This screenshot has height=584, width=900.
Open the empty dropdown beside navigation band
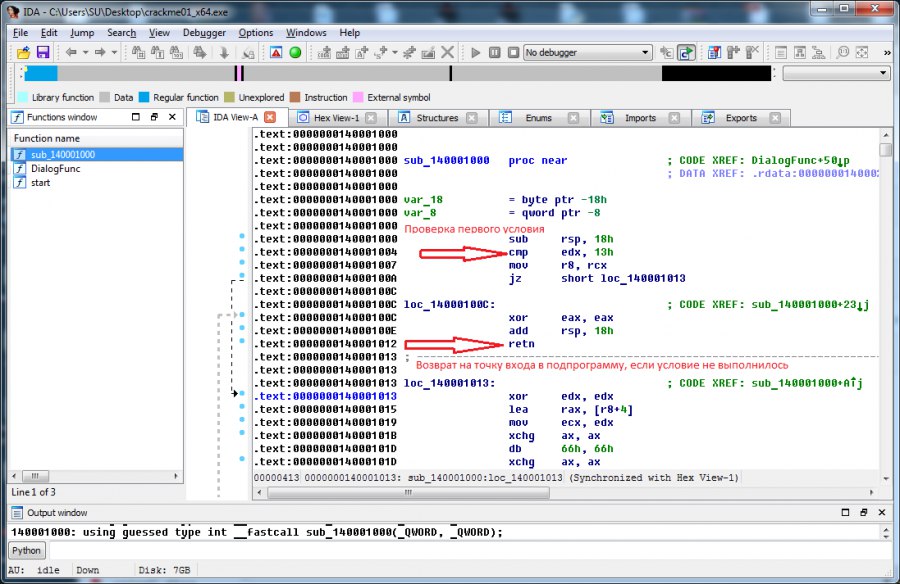click(x=835, y=73)
